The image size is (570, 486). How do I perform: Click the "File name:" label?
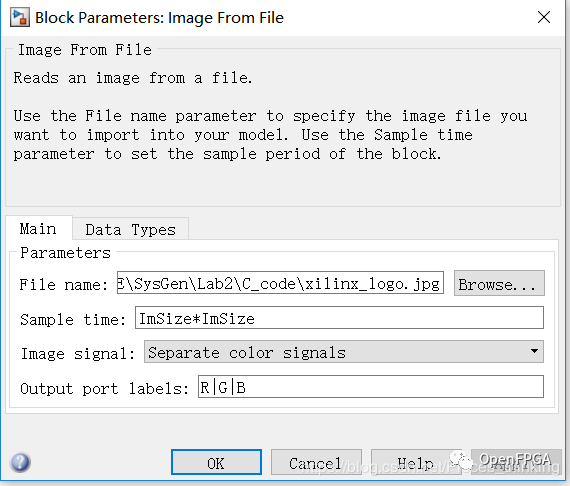click(x=63, y=285)
